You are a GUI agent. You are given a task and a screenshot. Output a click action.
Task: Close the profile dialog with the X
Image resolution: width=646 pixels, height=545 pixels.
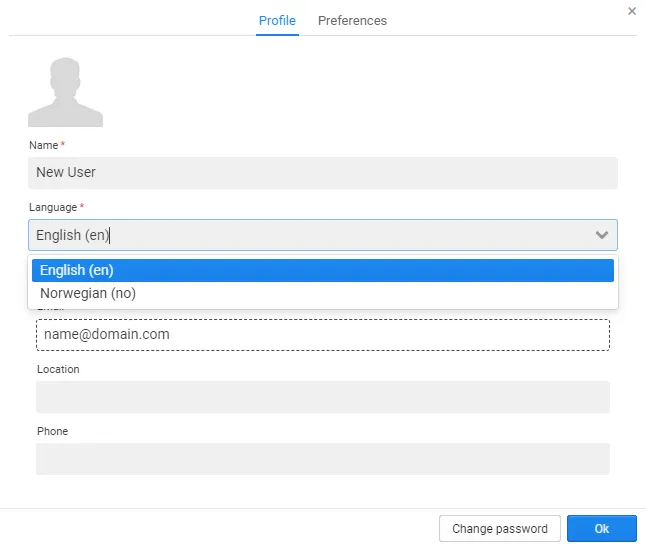(x=631, y=11)
